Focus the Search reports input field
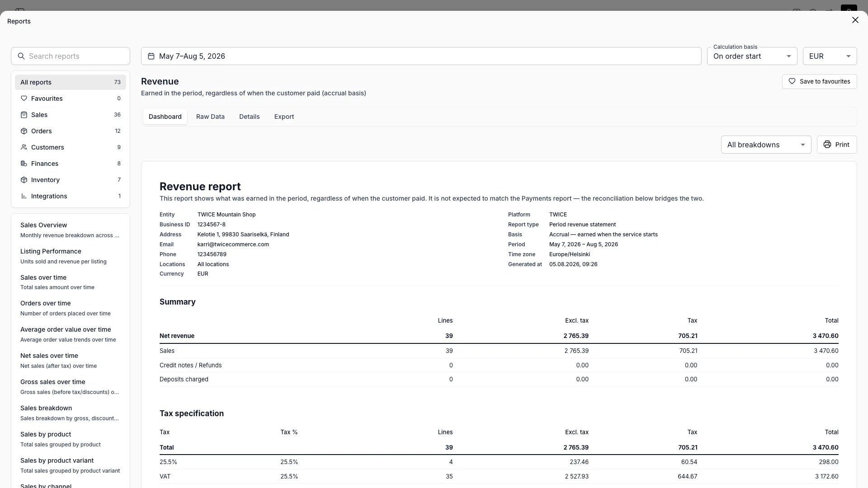The height and width of the screenshot is (488, 868). (x=71, y=56)
